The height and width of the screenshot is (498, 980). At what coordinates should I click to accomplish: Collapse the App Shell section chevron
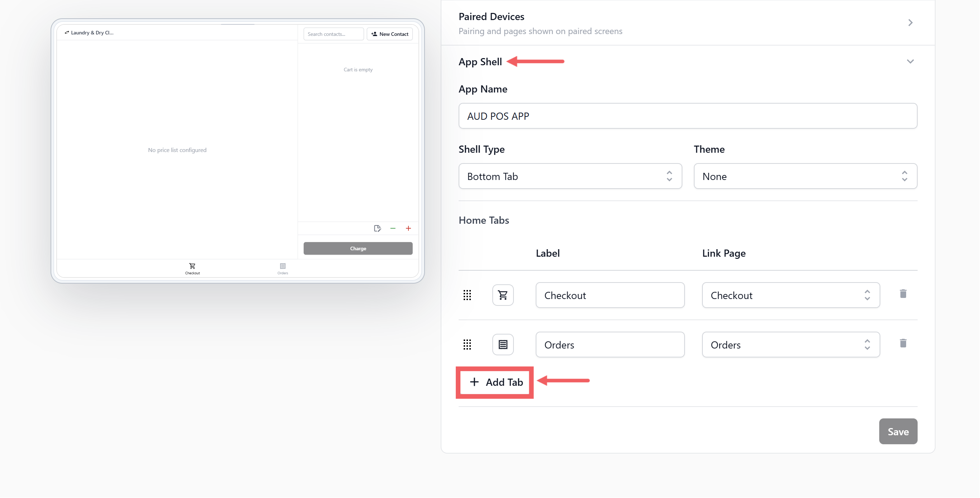tap(910, 61)
